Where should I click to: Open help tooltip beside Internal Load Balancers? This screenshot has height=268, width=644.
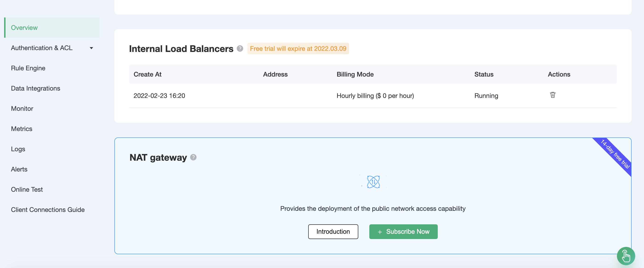(240, 48)
